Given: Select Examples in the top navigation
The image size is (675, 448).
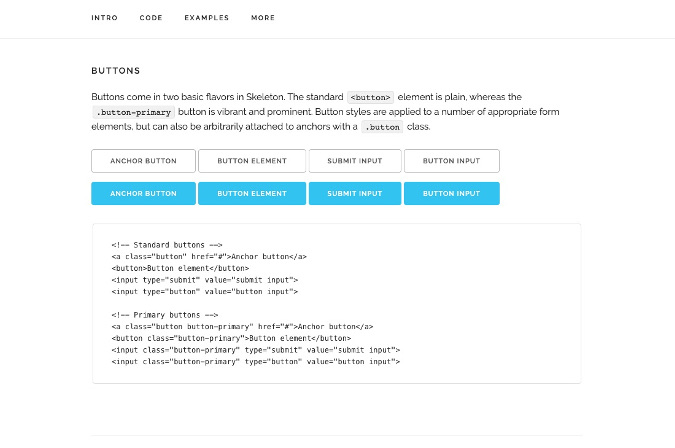Looking at the screenshot, I should pyautogui.click(x=206, y=18).
